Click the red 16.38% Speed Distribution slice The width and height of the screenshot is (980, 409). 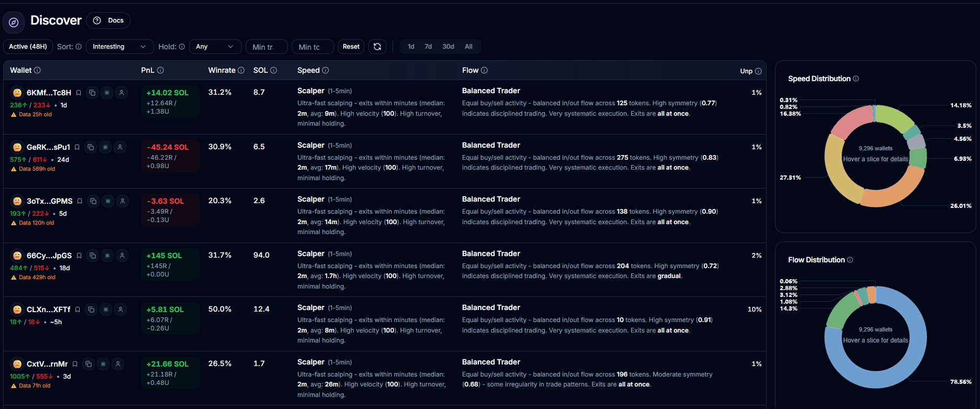click(851, 121)
